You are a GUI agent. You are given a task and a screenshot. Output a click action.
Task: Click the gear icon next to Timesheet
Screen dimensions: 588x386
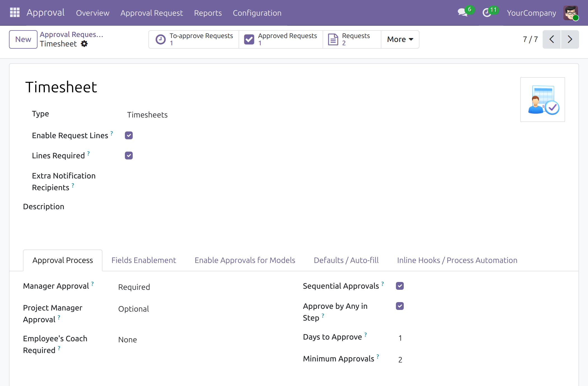pos(84,44)
